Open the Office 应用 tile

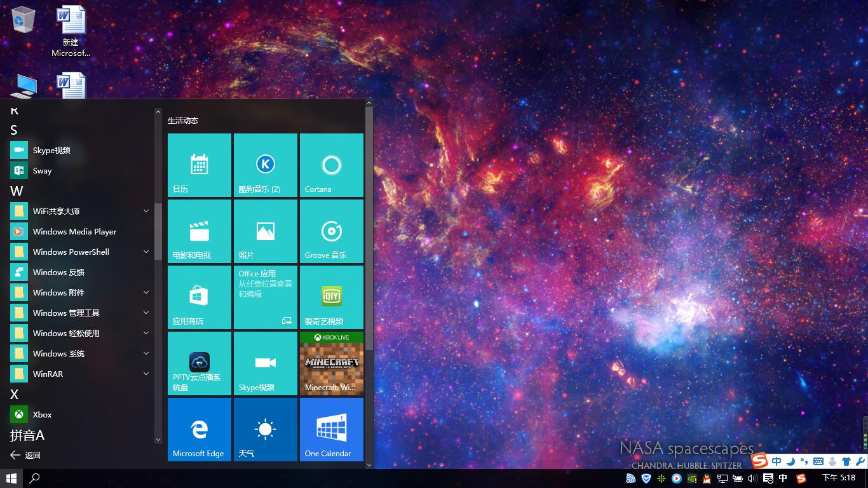(x=266, y=297)
